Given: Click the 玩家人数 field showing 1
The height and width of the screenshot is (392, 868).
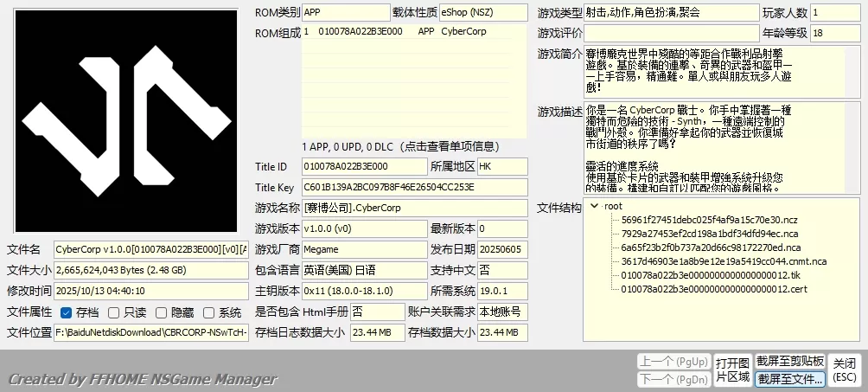Looking at the screenshot, I should click(835, 12).
